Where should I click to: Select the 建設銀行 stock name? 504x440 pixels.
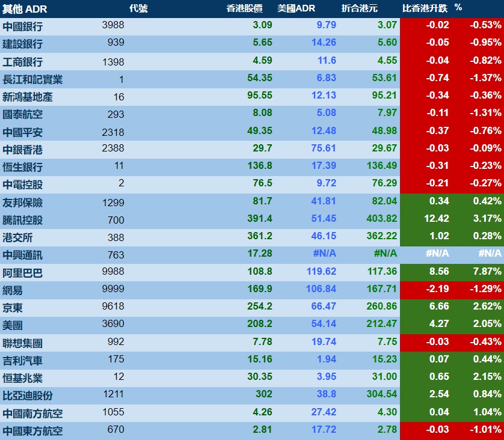point(22,44)
